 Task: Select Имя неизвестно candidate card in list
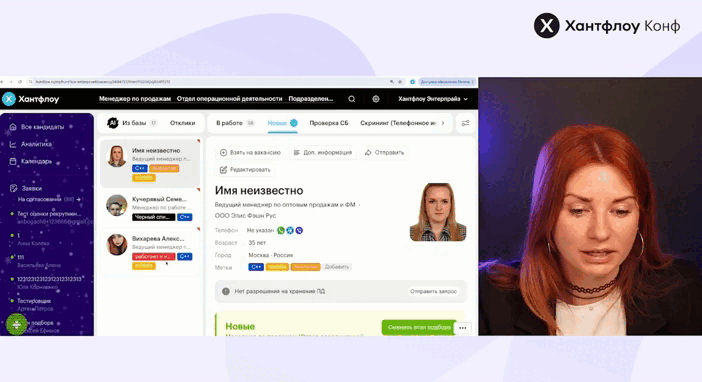(150, 163)
